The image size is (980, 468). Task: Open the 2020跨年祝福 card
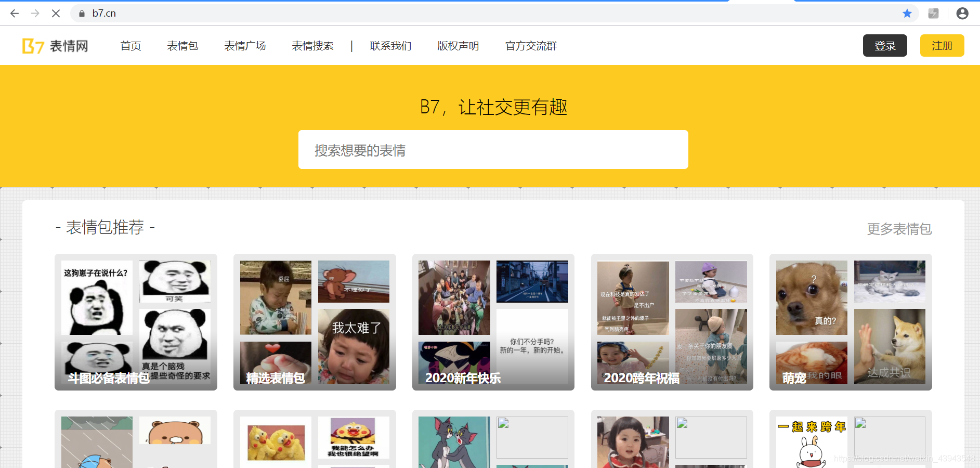pos(672,322)
